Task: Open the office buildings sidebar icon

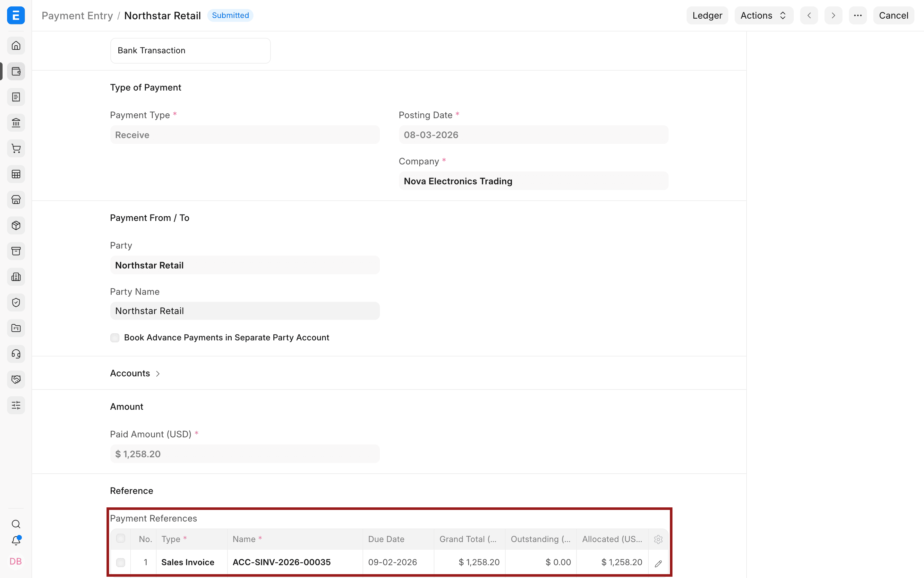Action: tap(16, 277)
